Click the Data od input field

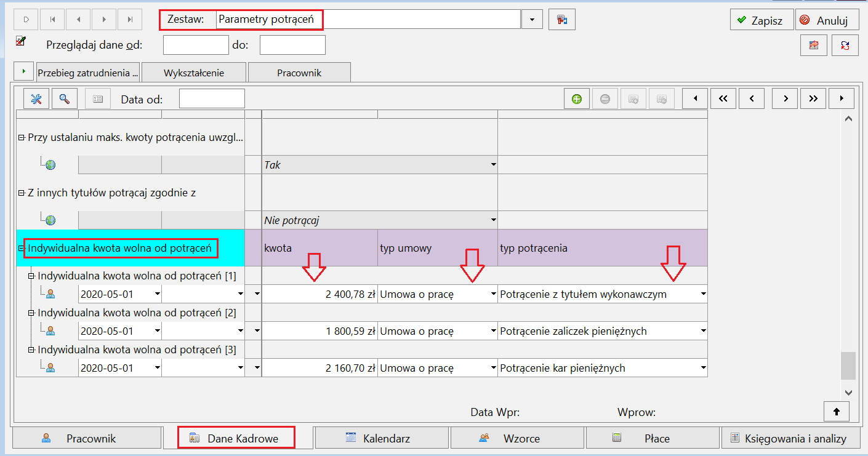click(x=212, y=98)
